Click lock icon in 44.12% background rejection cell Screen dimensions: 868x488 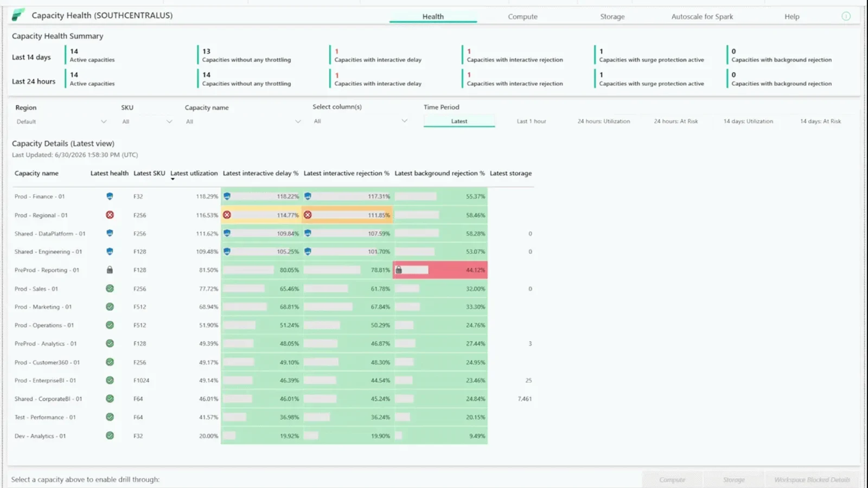[399, 269]
